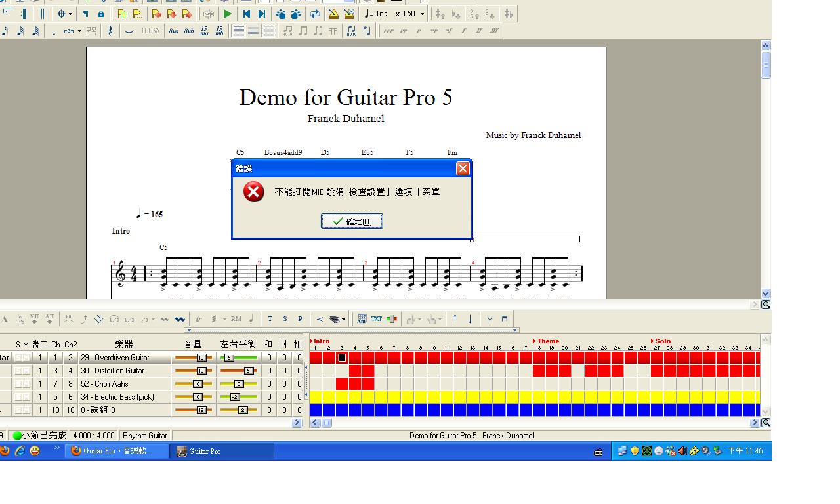840x504 pixels.
Task: Enable the metronome countdown icon
Action: point(349,14)
